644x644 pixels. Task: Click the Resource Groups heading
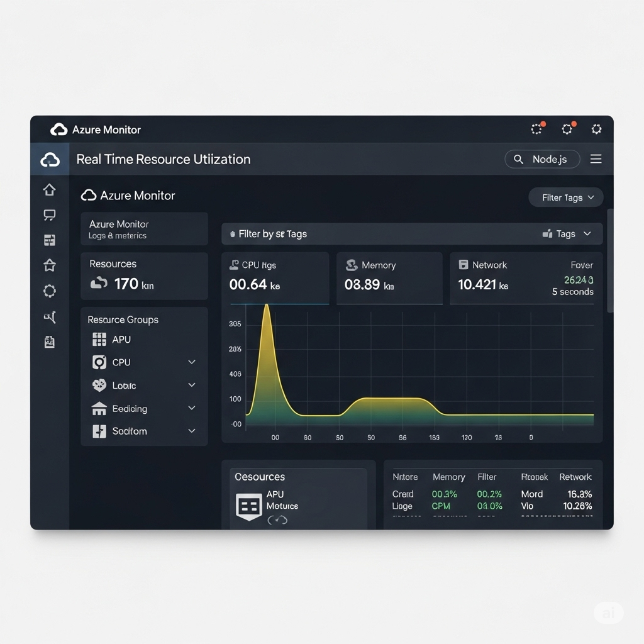click(x=123, y=319)
